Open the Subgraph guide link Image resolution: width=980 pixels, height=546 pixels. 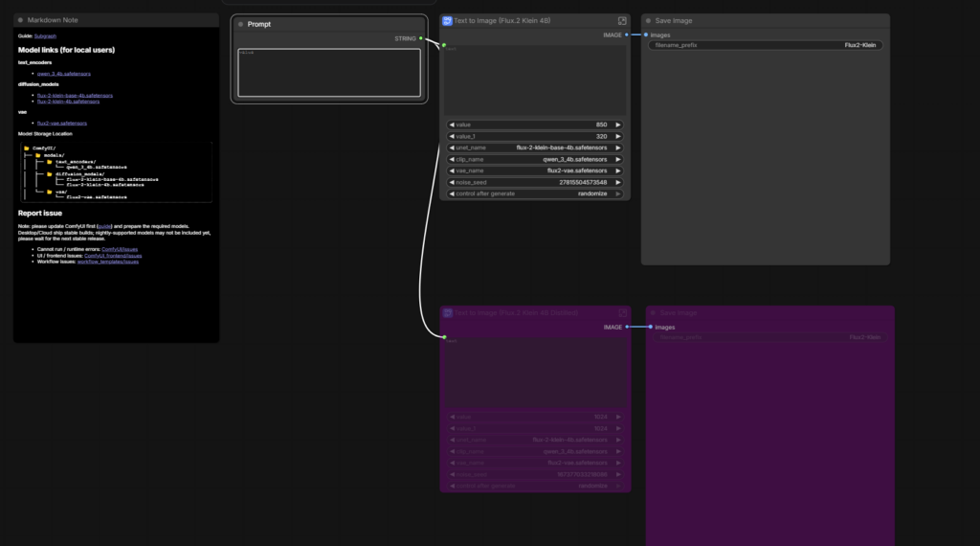(45, 35)
